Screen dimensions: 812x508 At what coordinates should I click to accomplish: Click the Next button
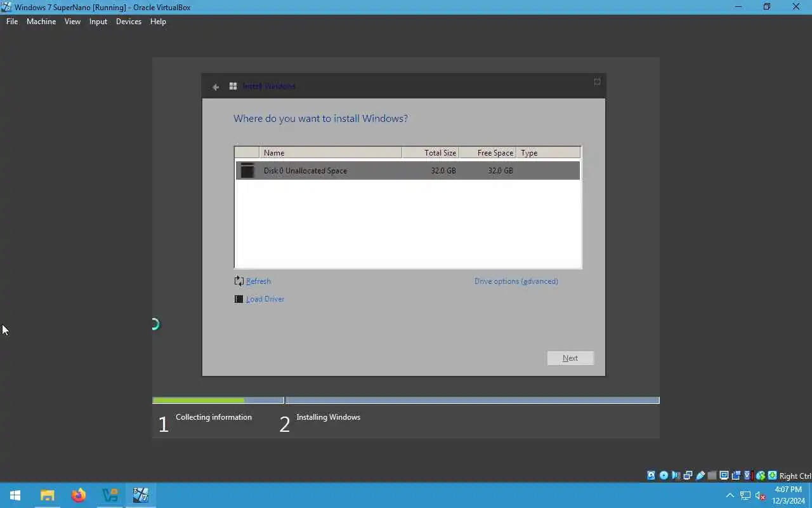(x=570, y=358)
